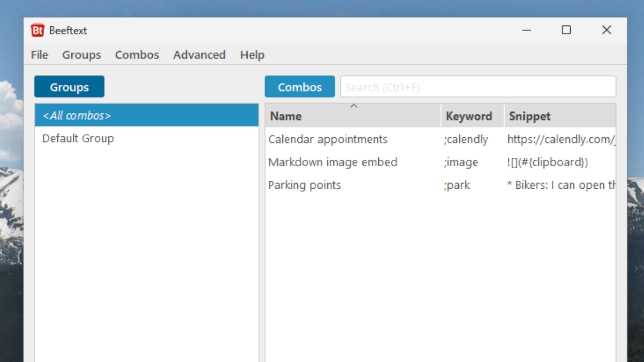Sort combos by the Keyword column
This screenshot has width=644, height=362.
(469, 116)
